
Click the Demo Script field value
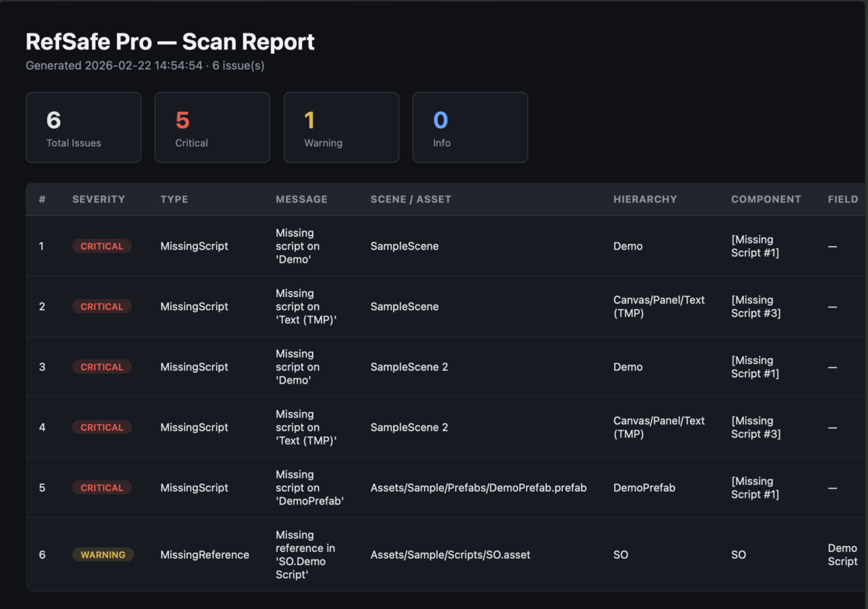pos(843,555)
